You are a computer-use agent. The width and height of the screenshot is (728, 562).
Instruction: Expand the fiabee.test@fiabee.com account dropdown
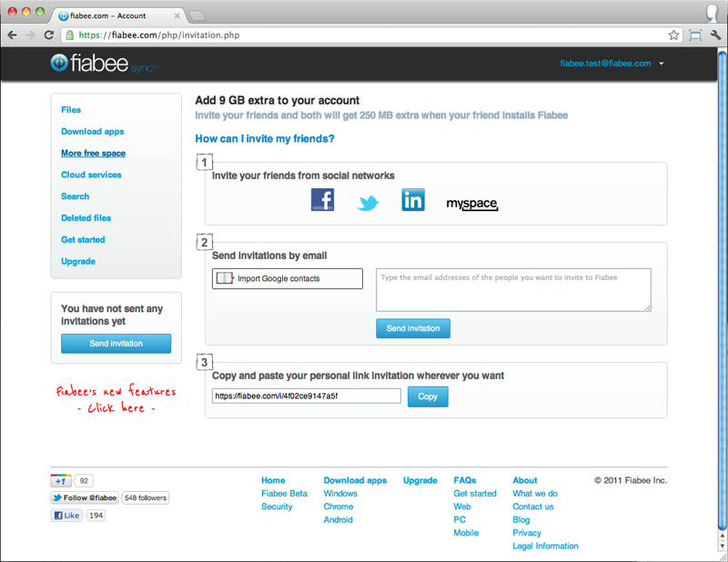(662, 64)
